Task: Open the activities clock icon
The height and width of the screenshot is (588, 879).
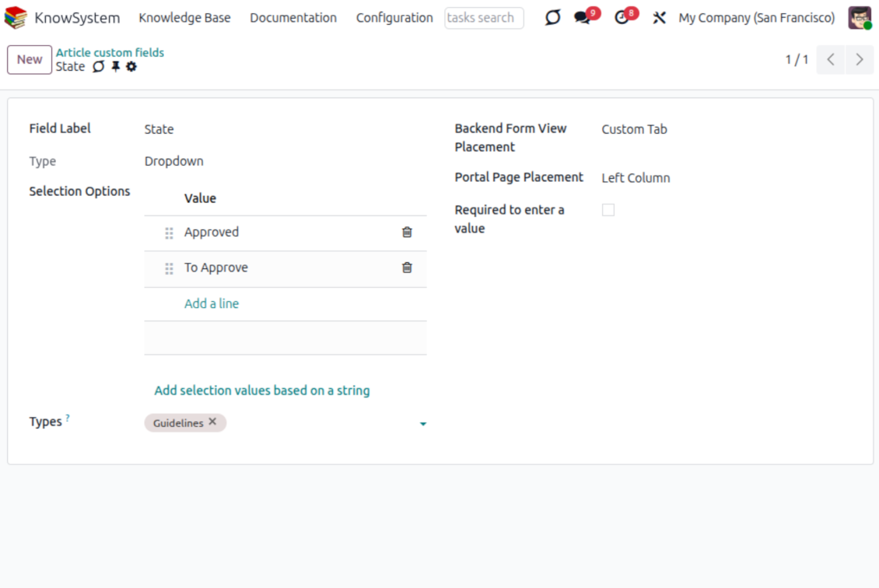Action: (x=622, y=18)
